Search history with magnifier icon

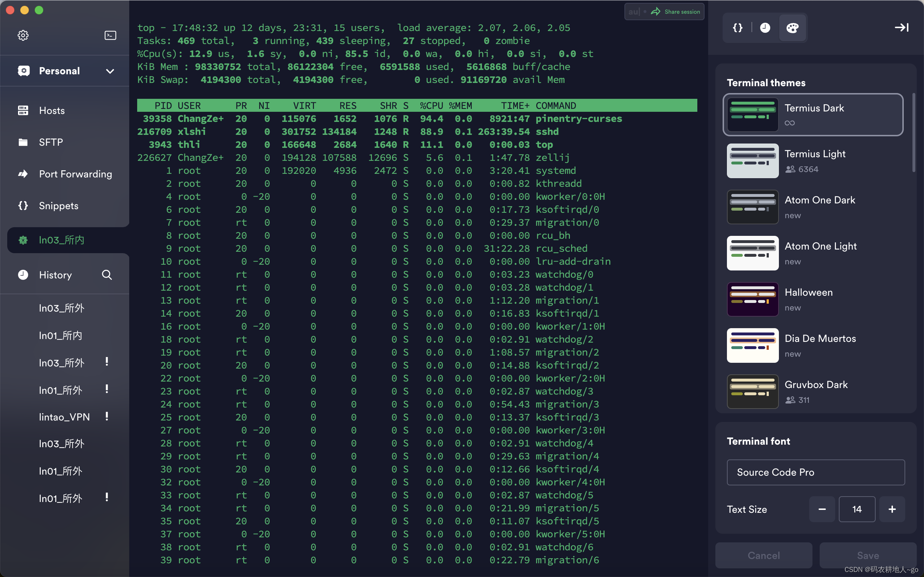tap(107, 275)
